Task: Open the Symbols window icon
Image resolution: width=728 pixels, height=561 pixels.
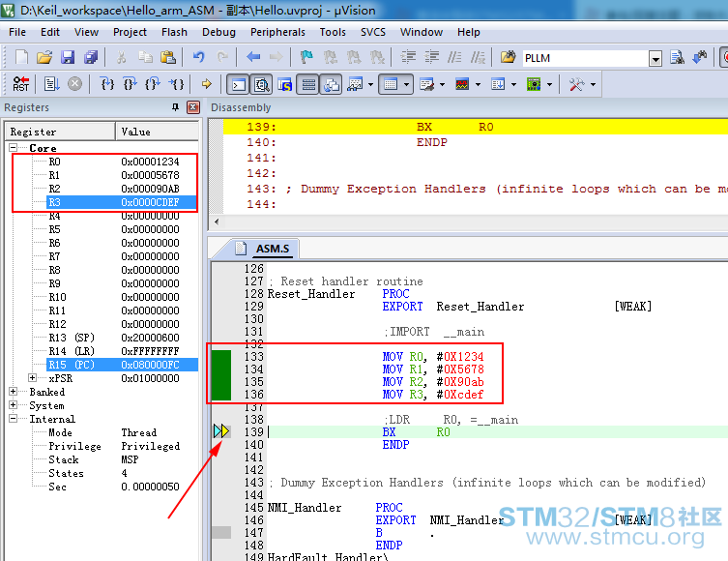Action: [285, 84]
